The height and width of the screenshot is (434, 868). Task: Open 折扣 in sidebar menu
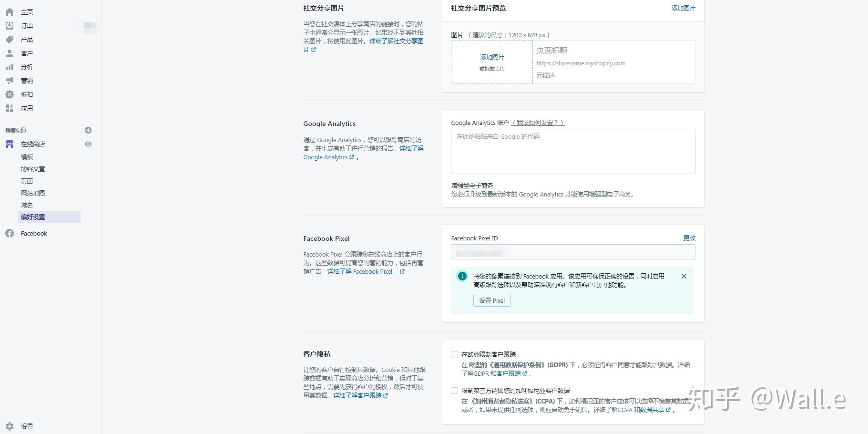[x=27, y=94]
